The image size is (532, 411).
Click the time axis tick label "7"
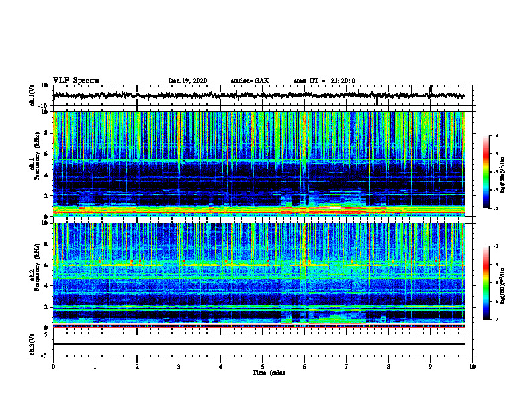347,367
